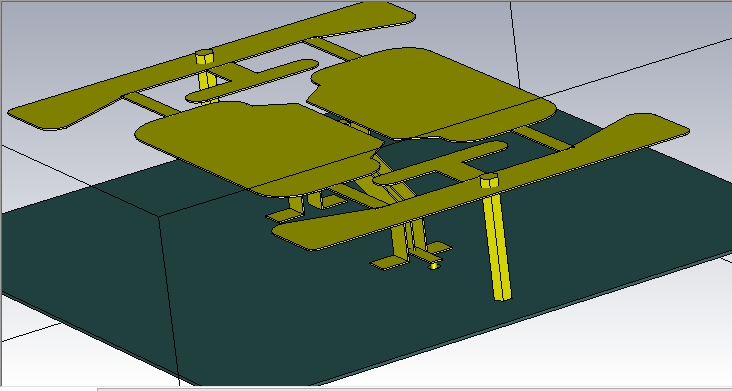Click hexagonal cap on the right post
This screenshot has height=391, width=732.
[x=489, y=180]
